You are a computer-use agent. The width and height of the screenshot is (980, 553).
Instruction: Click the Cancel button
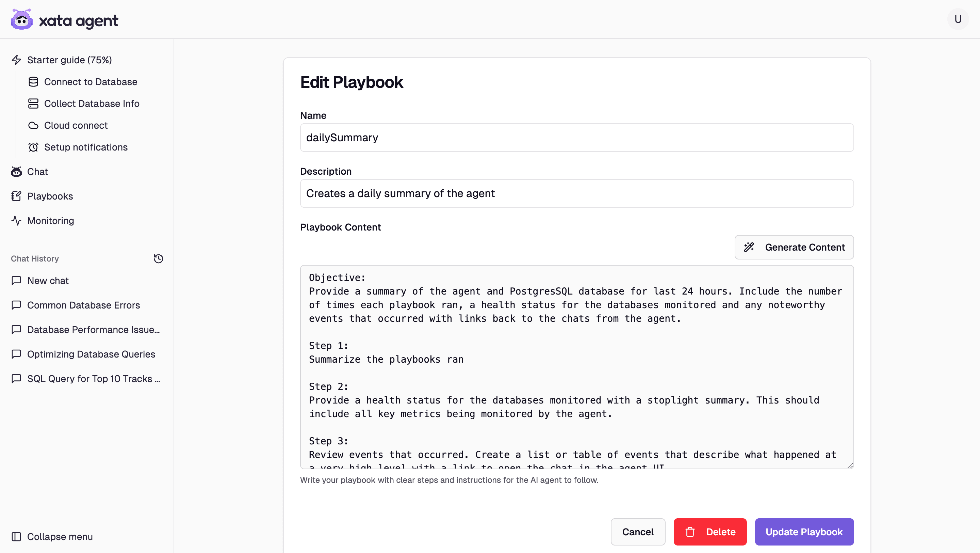pyautogui.click(x=638, y=532)
